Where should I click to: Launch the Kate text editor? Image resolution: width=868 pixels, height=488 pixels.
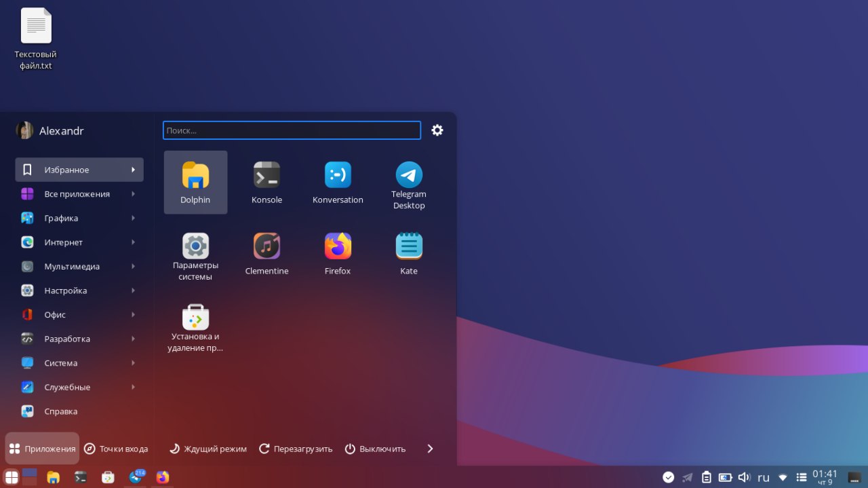(409, 253)
